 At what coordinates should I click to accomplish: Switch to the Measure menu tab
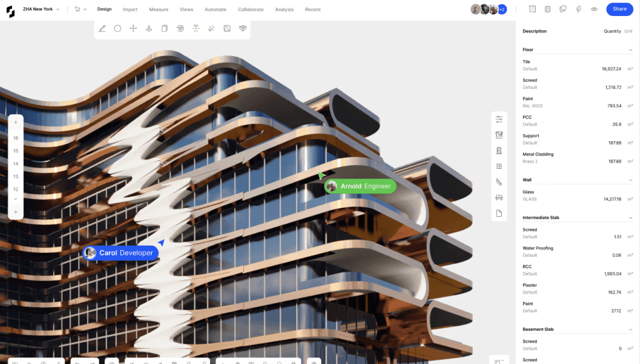[158, 9]
